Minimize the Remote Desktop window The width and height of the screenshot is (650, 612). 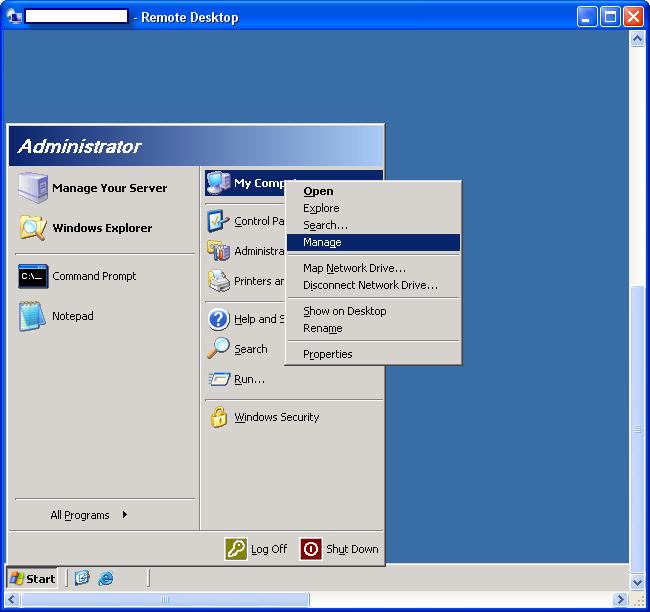pos(587,17)
